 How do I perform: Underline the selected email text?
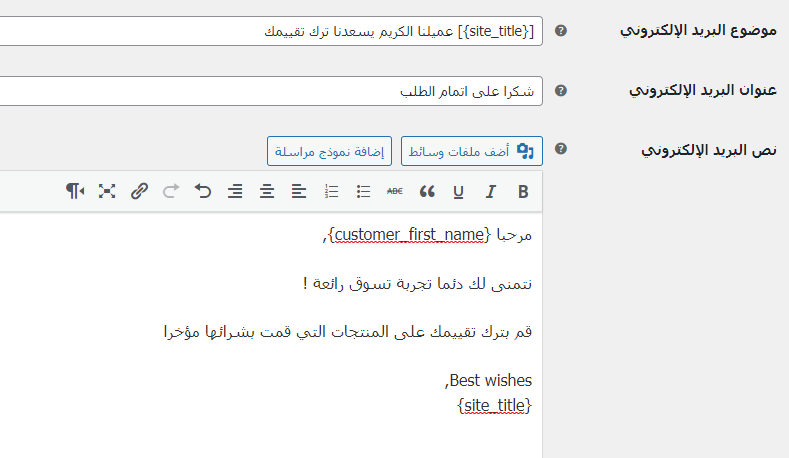[459, 191]
